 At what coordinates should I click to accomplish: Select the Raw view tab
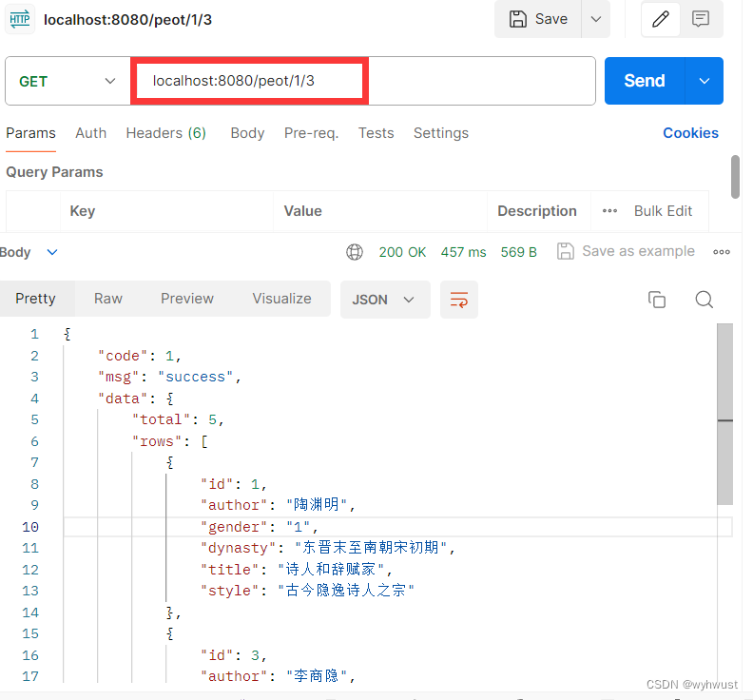(108, 299)
